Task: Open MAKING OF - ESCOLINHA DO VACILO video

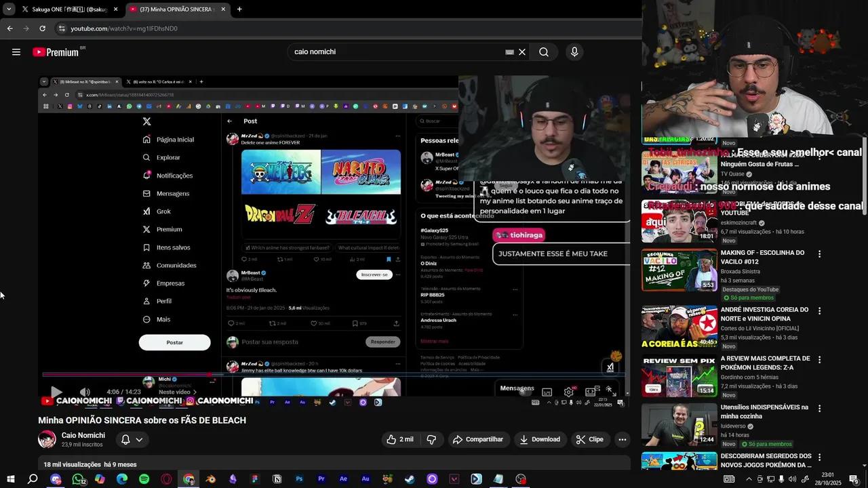Action: (762, 257)
